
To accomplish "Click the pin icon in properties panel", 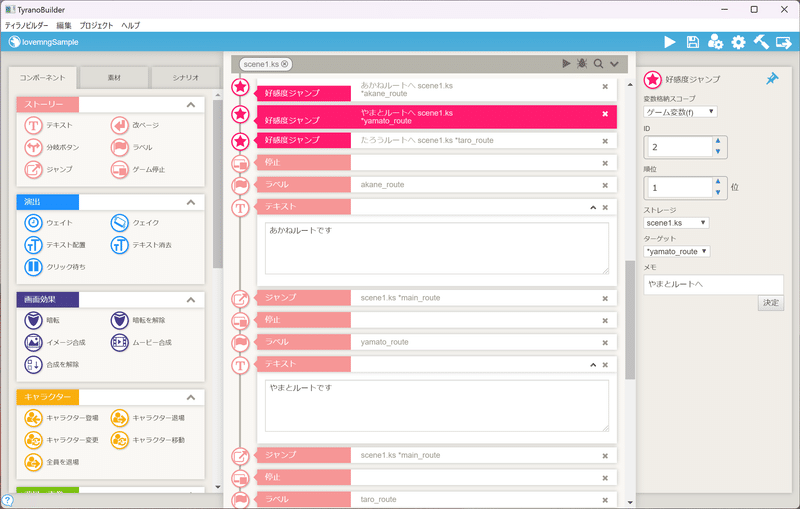I will coord(772,79).
